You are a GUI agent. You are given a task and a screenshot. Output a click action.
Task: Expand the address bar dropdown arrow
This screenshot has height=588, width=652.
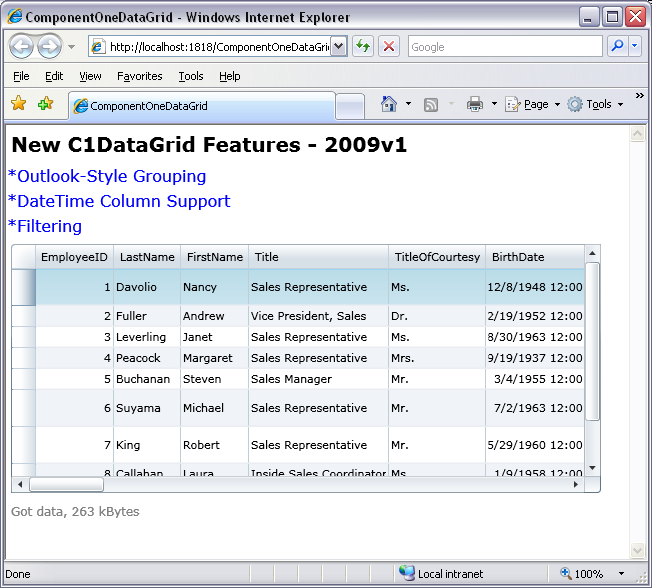pos(339,47)
